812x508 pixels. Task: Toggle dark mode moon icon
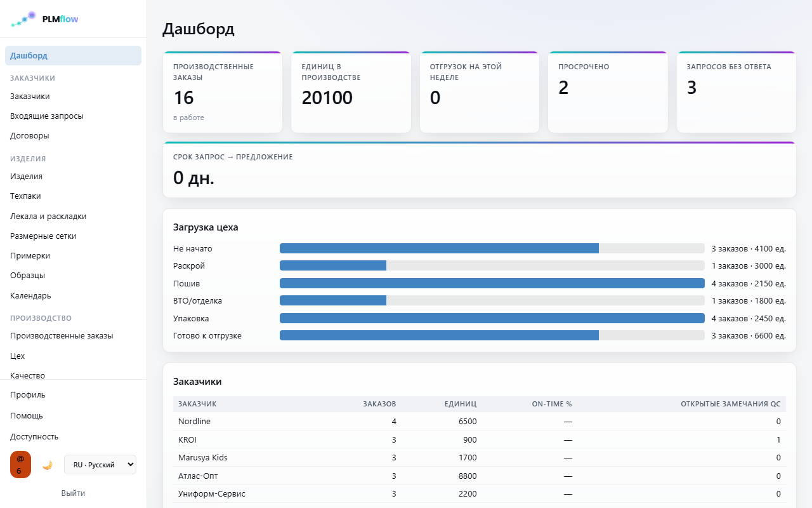[47, 465]
